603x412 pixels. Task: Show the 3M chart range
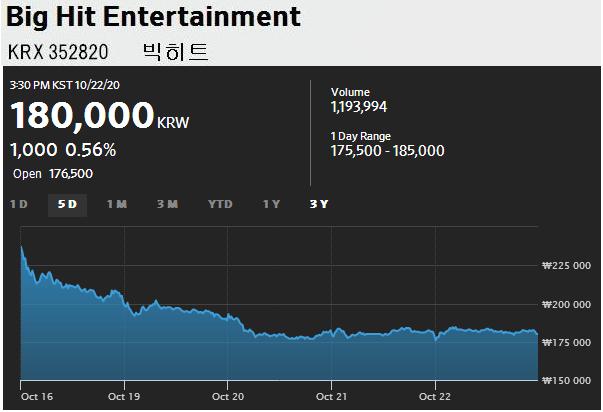[x=167, y=204]
